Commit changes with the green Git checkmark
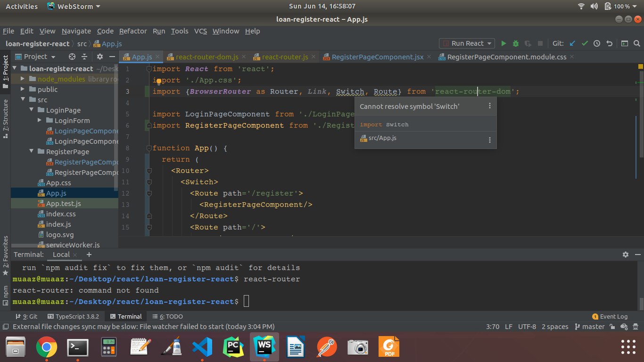The width and height of the screenshot is (644, 362). (x=585, y=43)
